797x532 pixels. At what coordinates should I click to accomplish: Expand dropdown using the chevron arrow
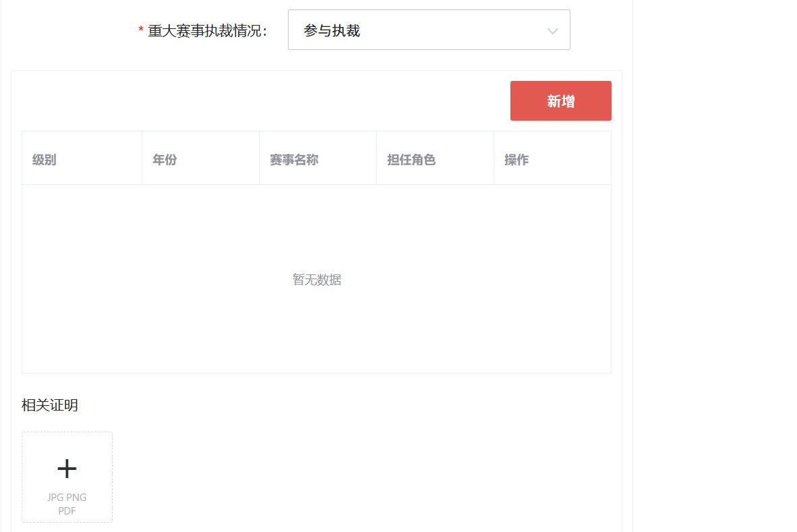(x=552, y=31)
